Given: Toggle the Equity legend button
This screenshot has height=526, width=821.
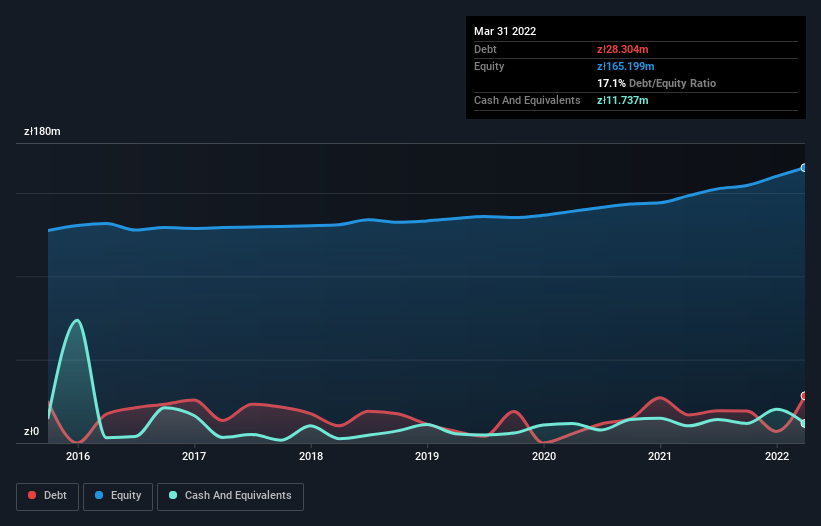Looking at the screenshot, I should [x=118, y=496].
